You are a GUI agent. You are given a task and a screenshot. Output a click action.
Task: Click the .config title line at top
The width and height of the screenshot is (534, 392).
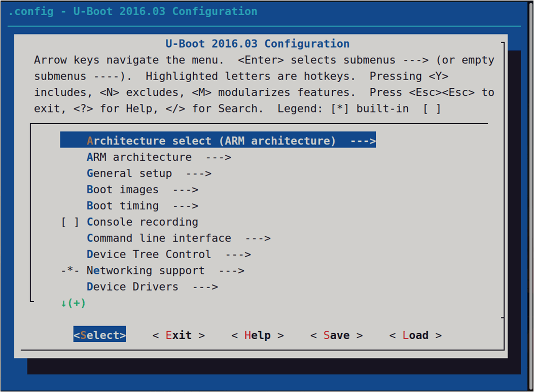tap(133, 11)
